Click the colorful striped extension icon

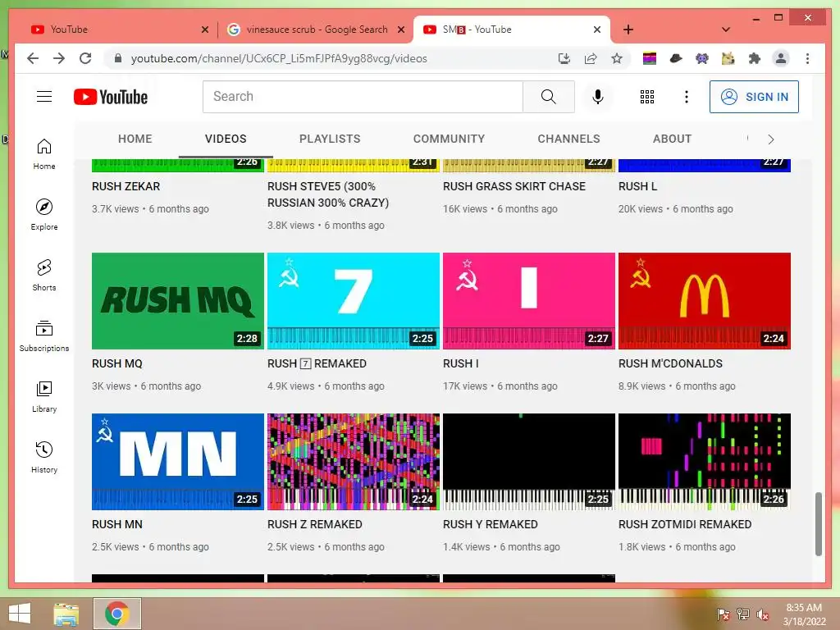(x=650, y=58)
